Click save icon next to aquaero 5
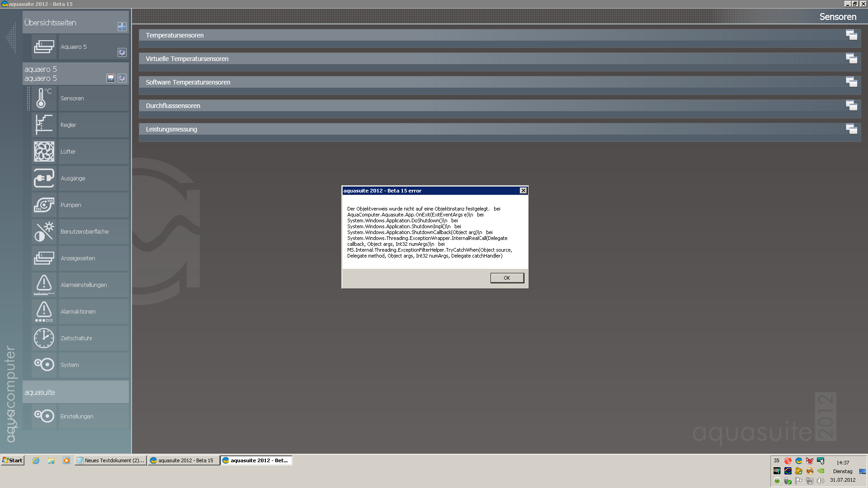 [x=111, y=78]
